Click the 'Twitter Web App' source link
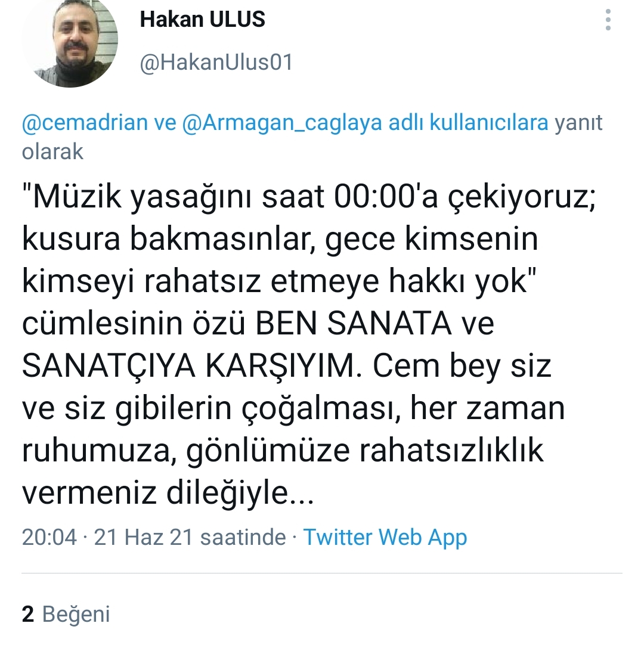Viewport: 644px width, 648px height. [385, 538]
